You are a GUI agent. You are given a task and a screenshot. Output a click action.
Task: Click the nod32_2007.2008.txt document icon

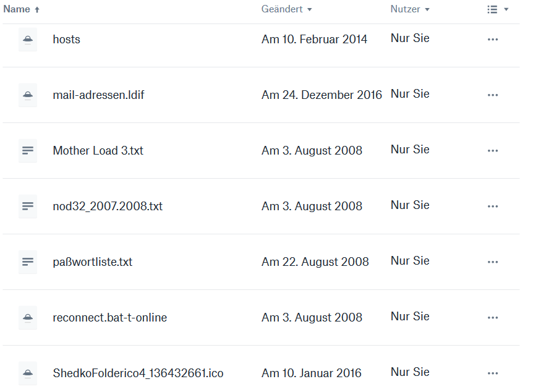click(28, 207)
